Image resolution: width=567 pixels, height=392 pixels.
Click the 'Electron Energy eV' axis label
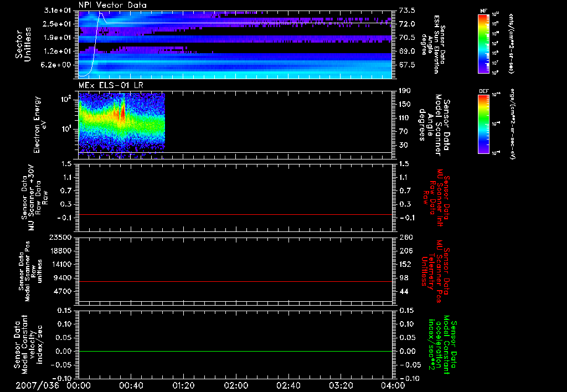39,125
